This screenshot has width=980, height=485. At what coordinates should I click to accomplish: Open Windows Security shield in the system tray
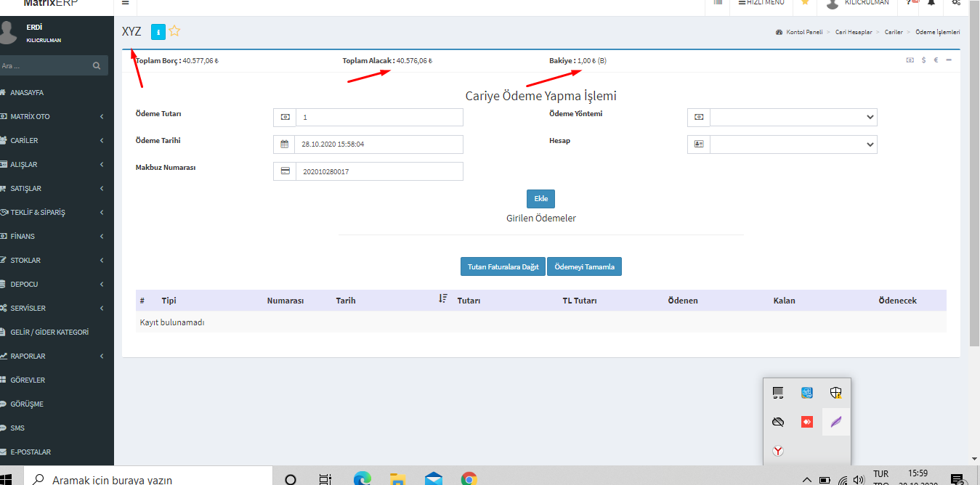pyautogui.click(x=836, y=393)
